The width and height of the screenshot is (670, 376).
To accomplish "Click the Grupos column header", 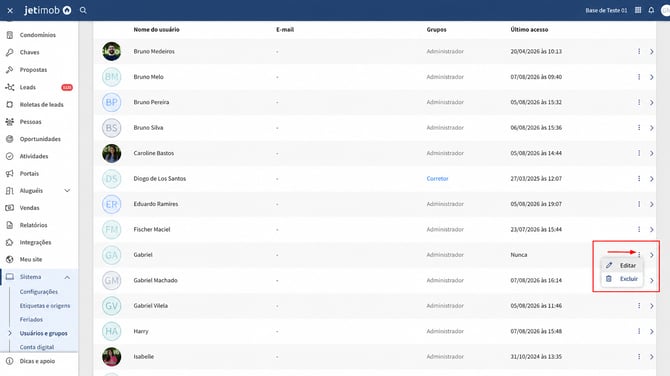I will [x=436, y=29].
